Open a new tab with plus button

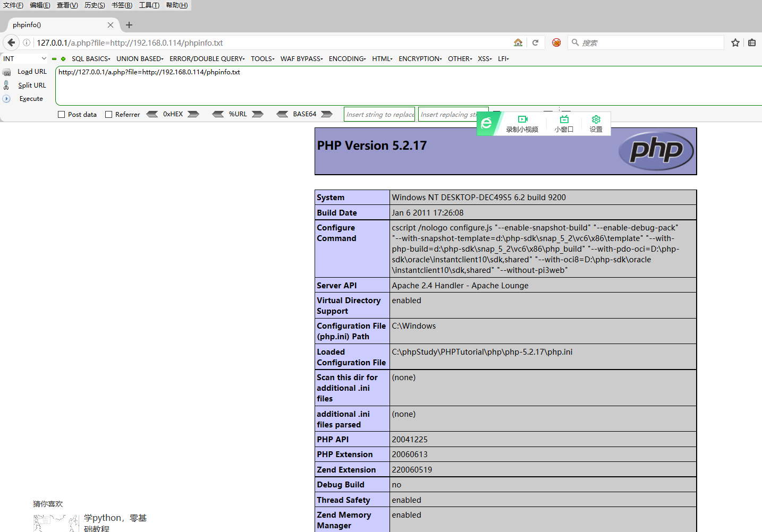129,25
